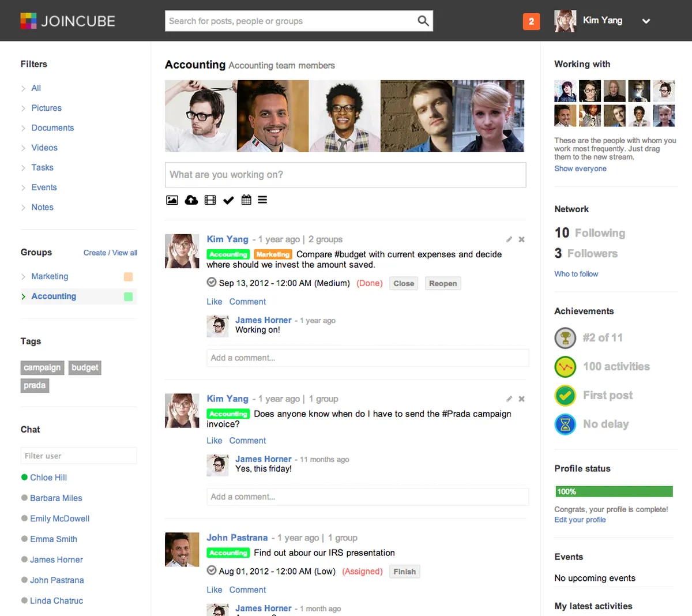Select the campaign tag
Viewport: 692px width, 616px height.
pos(42,367)
